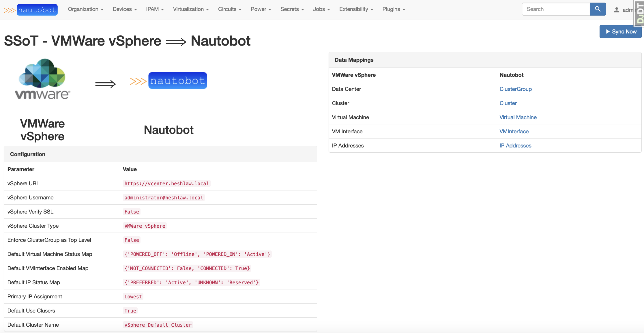This screenshot has width=644, height=333.
Task: Open the Virtualization menu
Action: tap(191, 9)
